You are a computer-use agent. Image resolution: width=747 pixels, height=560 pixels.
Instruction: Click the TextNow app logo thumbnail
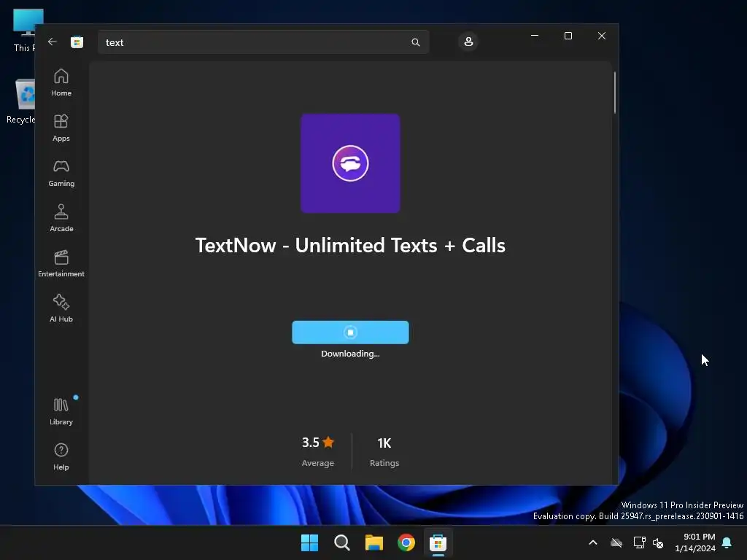[x=350, y=163]
